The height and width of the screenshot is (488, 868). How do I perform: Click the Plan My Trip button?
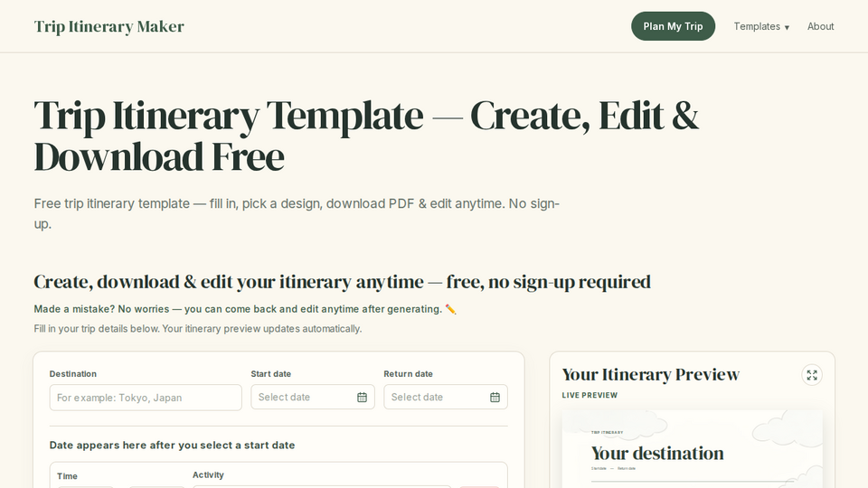click(673, 26)
